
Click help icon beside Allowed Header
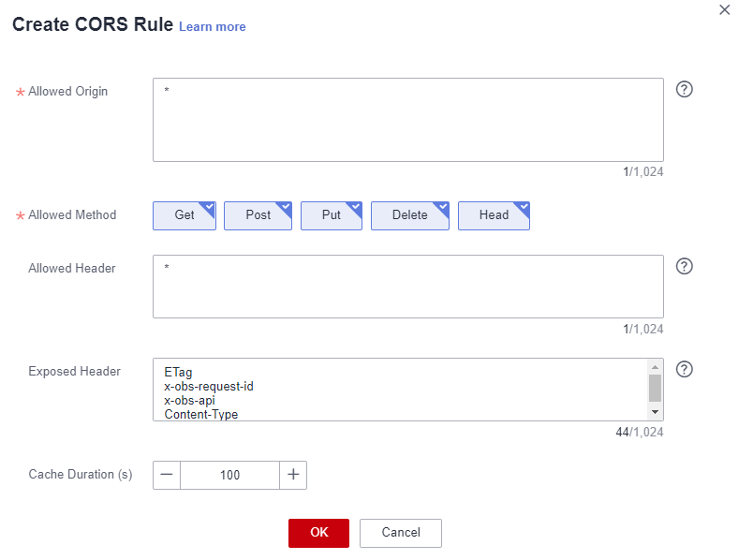[x=684, y=267]
